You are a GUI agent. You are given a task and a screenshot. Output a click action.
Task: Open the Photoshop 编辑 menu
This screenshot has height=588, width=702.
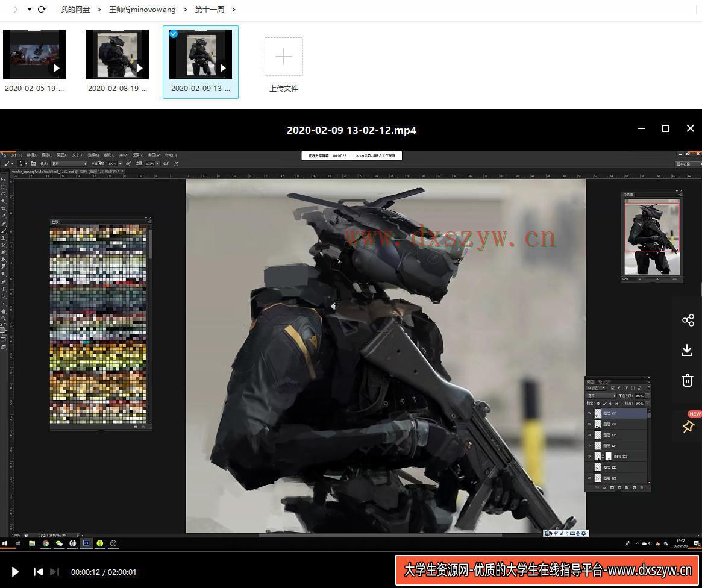click(32, 155)
